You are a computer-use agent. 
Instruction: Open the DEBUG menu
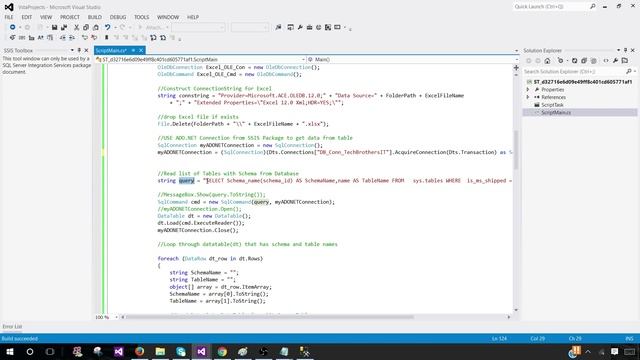tap(118, 17)
